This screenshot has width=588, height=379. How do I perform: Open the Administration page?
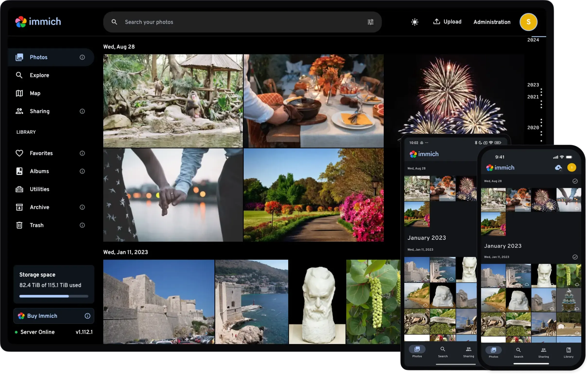click(x=492, y=22)
